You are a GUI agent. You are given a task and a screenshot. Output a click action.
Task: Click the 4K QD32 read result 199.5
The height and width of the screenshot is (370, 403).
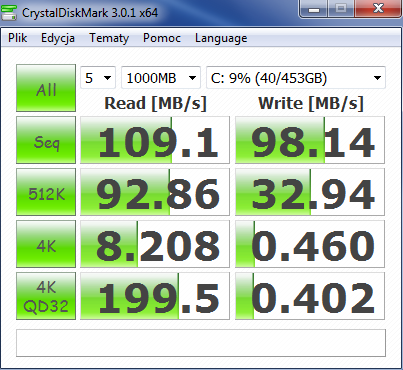(x=155, y=296)
